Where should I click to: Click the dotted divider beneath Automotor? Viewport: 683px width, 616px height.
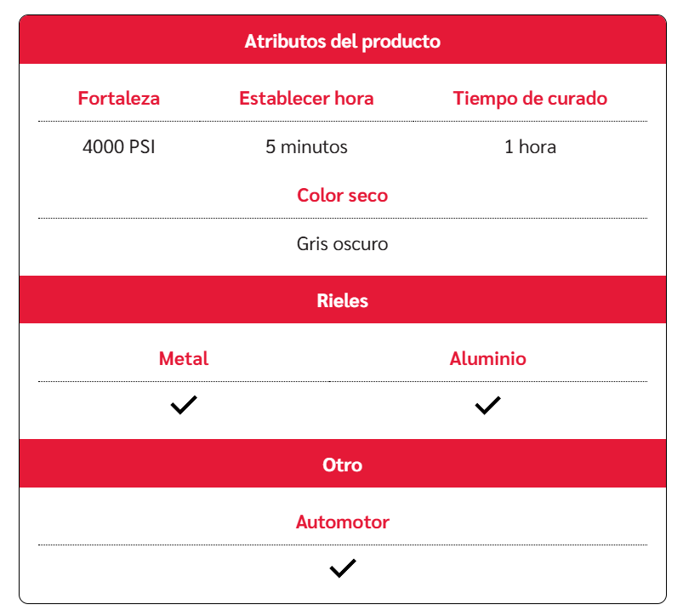342,545
